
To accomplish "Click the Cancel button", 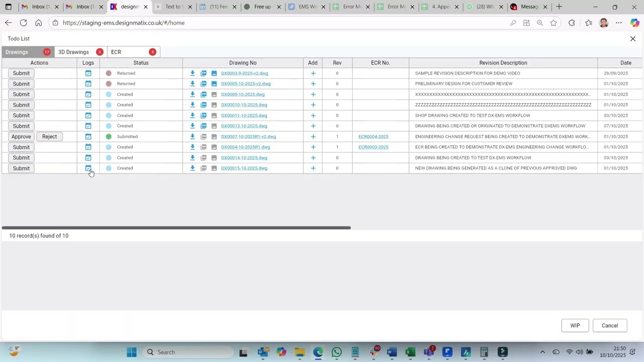I will [x=610, y=326].
